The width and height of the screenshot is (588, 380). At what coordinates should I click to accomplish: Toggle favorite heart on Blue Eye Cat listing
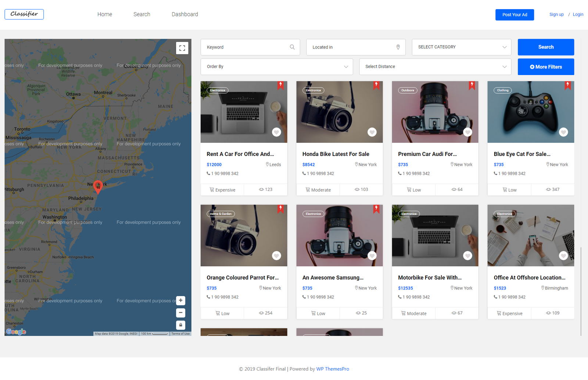coord(563,132)
